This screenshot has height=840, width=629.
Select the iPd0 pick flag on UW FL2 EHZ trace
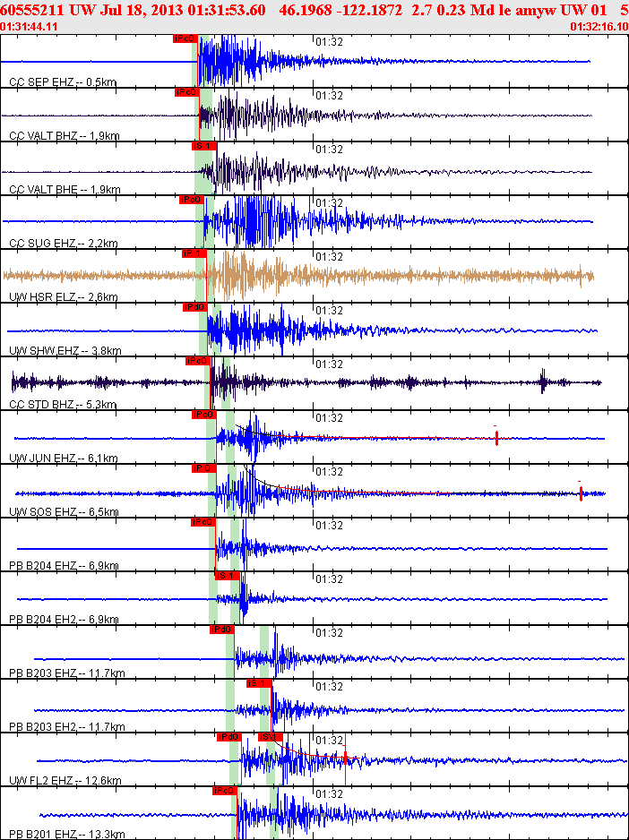(229, 738)
